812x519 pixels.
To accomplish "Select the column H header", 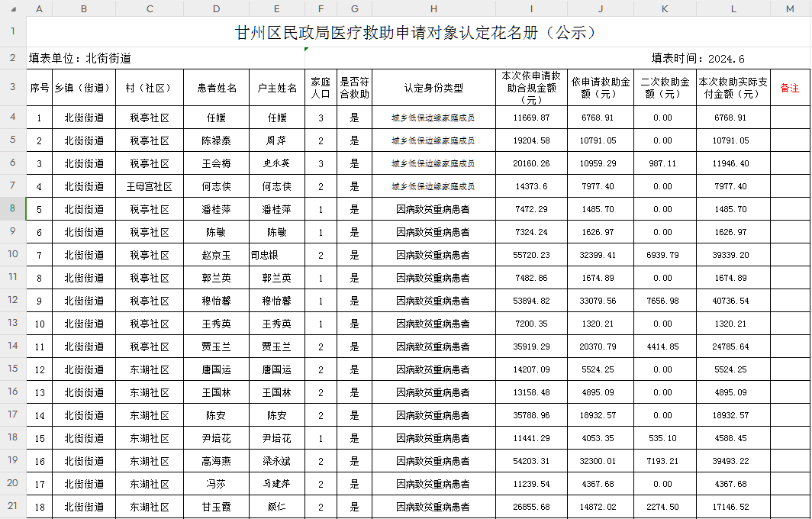I will pos(433,8).
